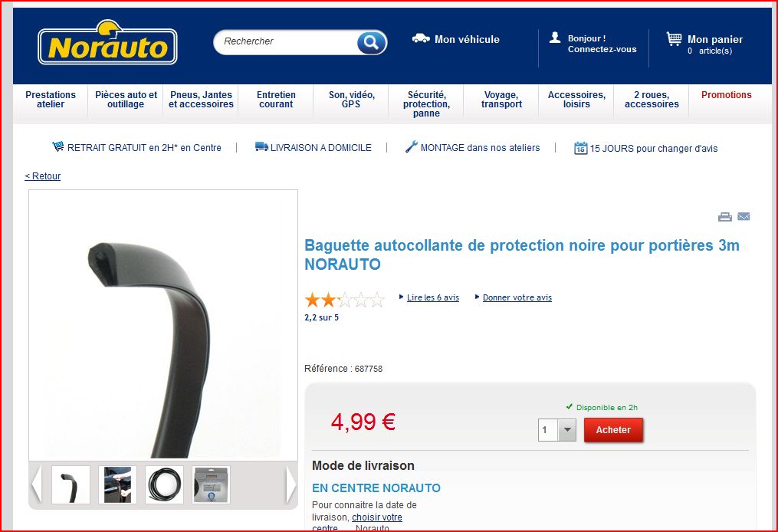This screenshot has width=778, height=532.
Task: Click the Rechercher search field
Action: pyautogui.click(x=285, y=41)
